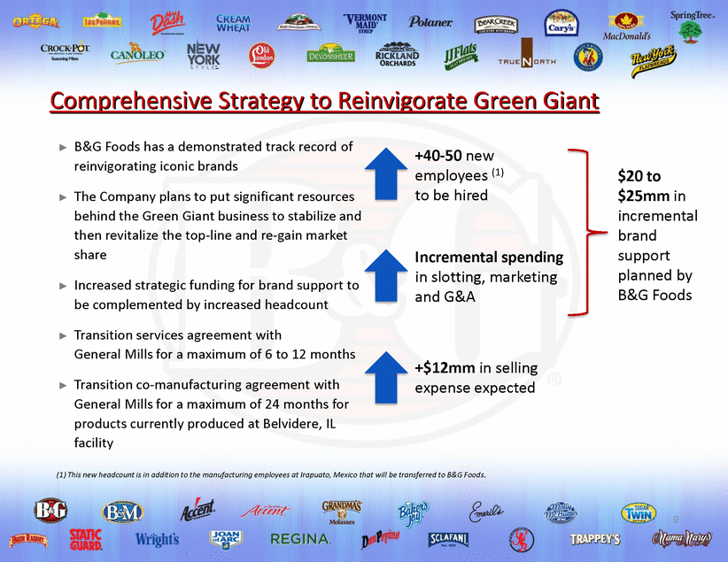
Task: Select the Bear Creek logo
Action: pos(496,25)
